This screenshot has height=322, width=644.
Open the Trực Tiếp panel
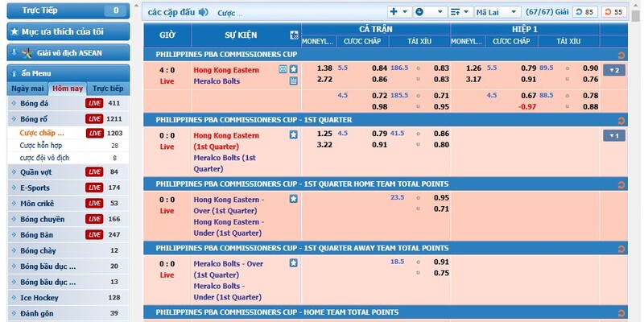coord(68,10)
